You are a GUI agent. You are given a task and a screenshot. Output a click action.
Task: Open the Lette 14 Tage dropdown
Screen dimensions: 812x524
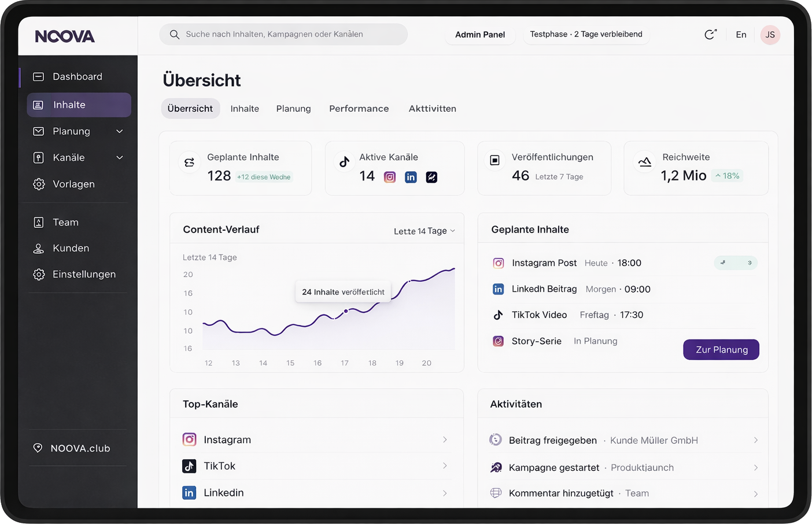coord(424,231)
